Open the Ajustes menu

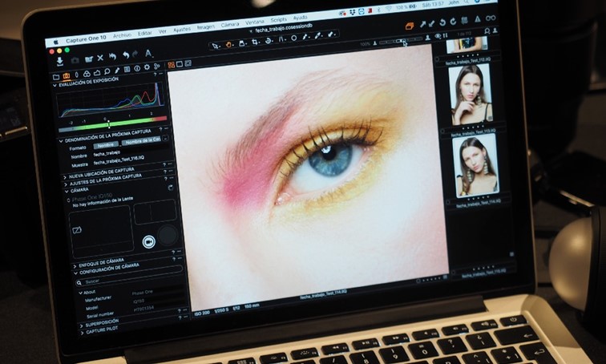point(182,30)
